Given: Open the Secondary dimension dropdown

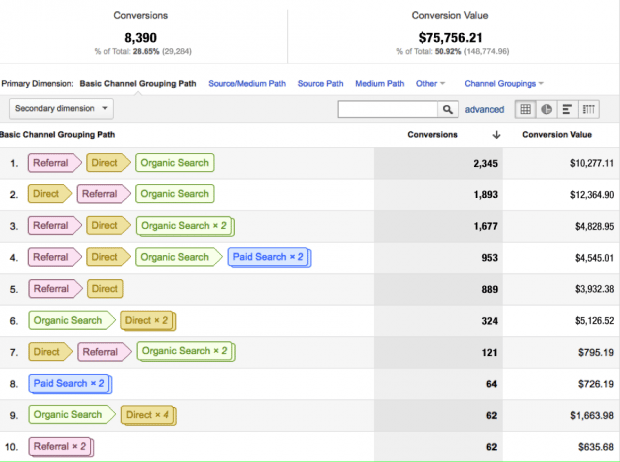Looking at the screenshot, I should tap(62, 108).
